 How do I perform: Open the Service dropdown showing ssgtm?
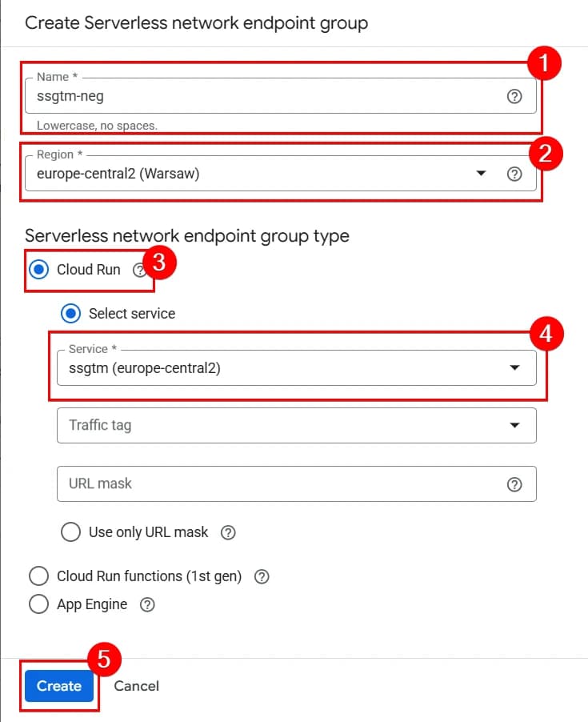515,367
